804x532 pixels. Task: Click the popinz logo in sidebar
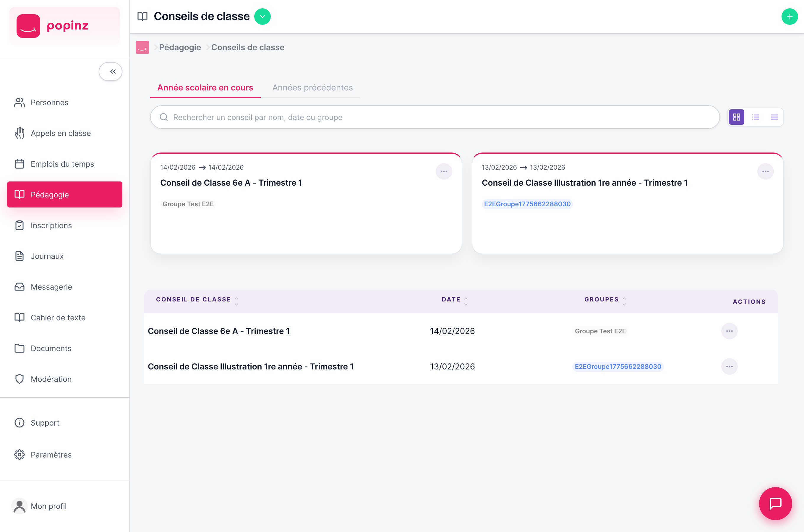click(x=64, y=26)
